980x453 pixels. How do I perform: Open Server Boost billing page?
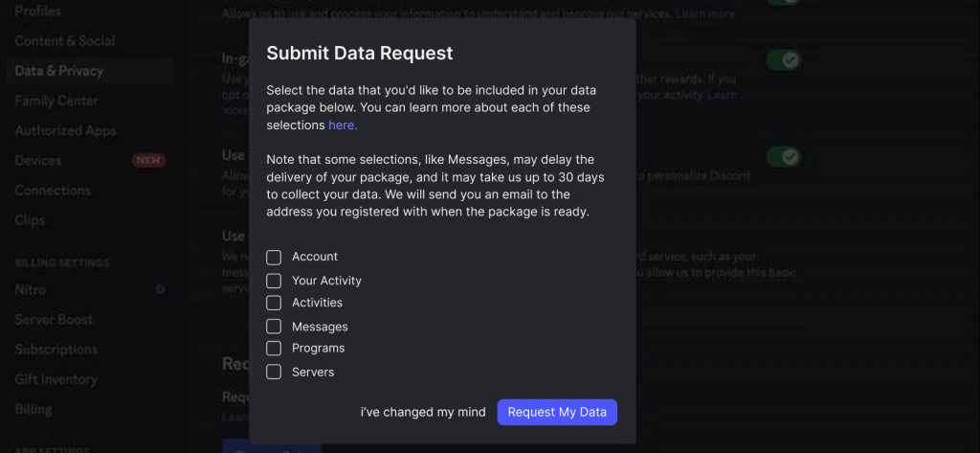click(54, 320)
